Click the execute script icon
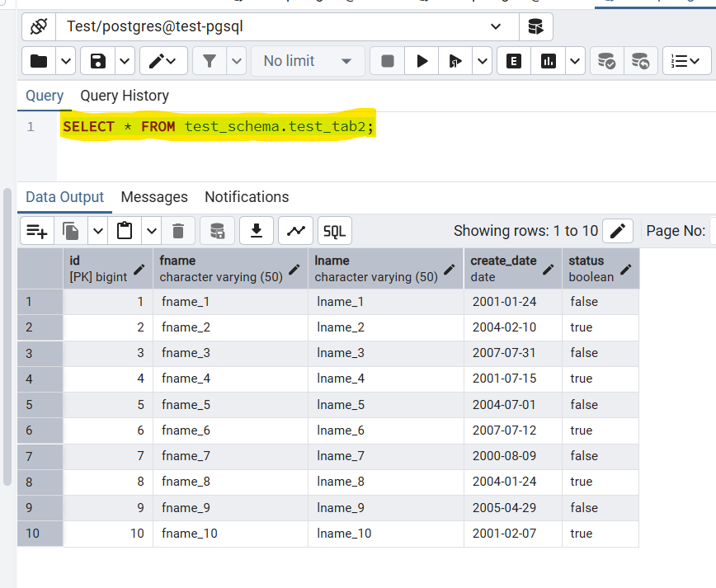 click(455, 61)
